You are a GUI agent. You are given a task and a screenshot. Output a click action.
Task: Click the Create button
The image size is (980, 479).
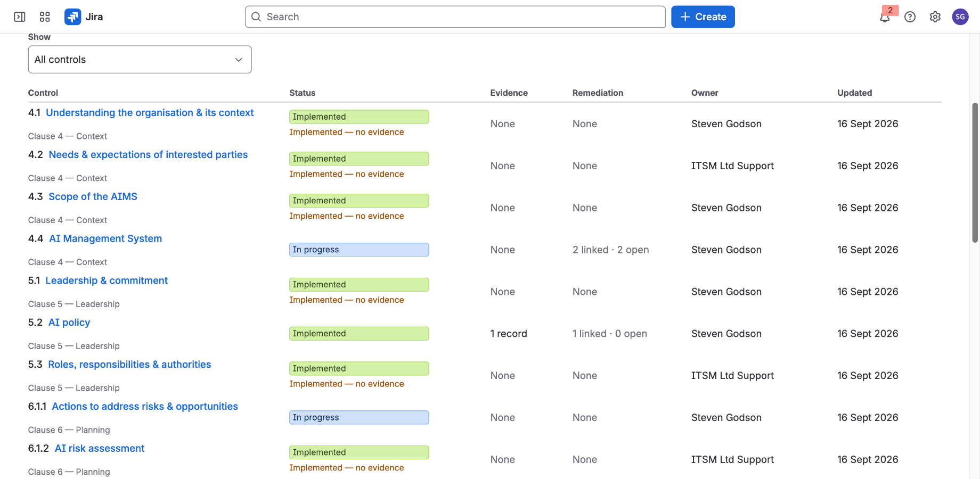(x=703, y=17)
